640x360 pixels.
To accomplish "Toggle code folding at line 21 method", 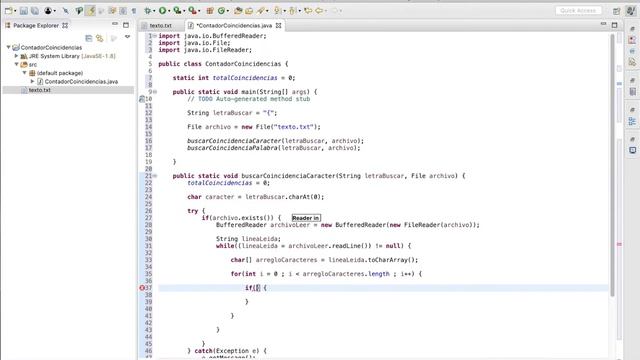I will pos(155,176).
